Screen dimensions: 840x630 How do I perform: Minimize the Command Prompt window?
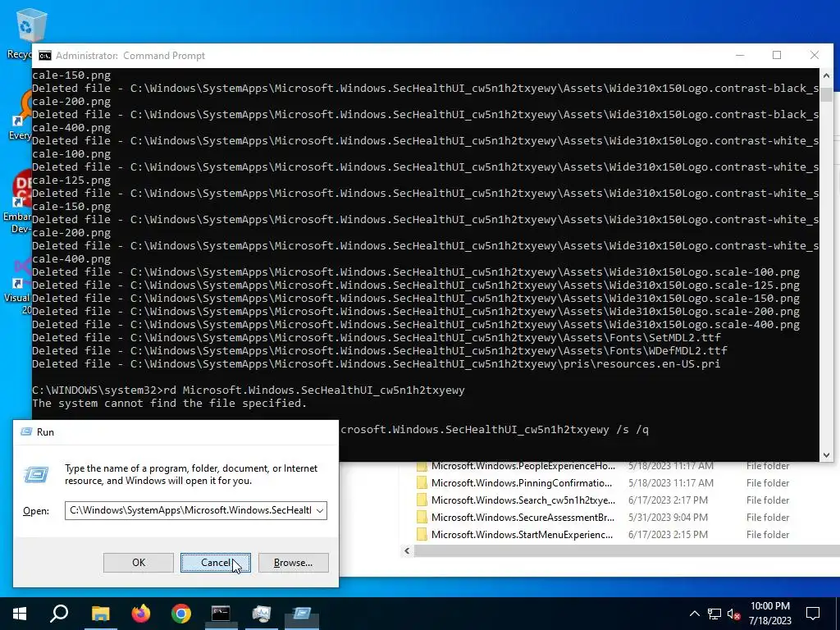tap(740, 55)
